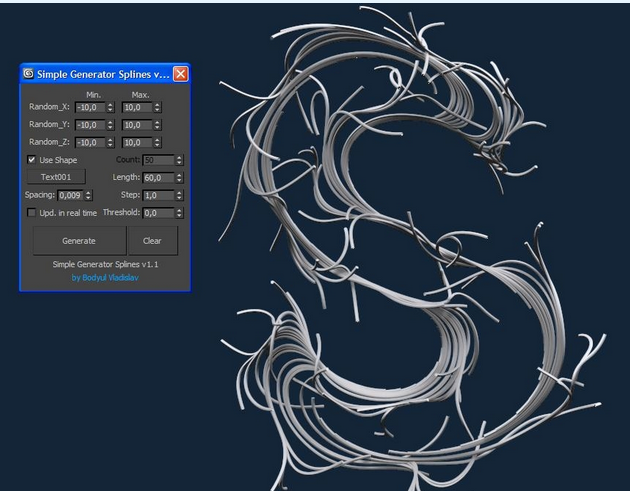Viewport: 630px width, 491px height.
Task: Adjust the Random_Y Min spinner arrows
Action: (110, 125)
